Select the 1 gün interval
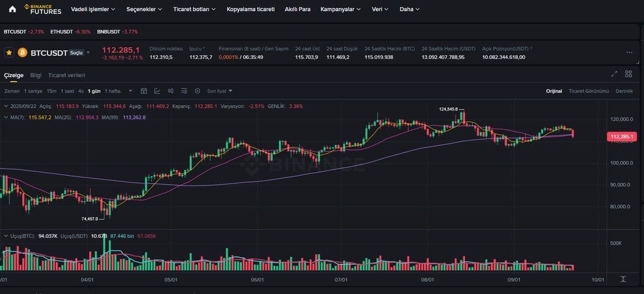This screenshot has height=294, width=644. 94,91
